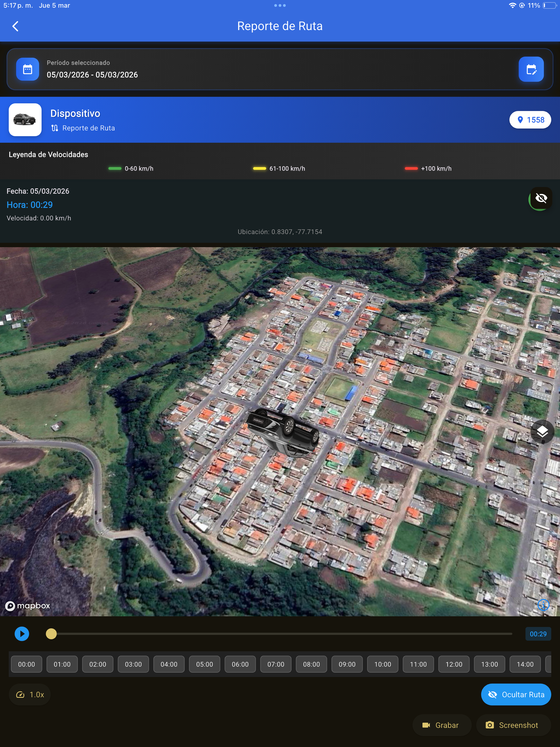Tap the Dispositivo car thumbnail
The width and height of the screenshot is (560, 747).
point(25,119)
